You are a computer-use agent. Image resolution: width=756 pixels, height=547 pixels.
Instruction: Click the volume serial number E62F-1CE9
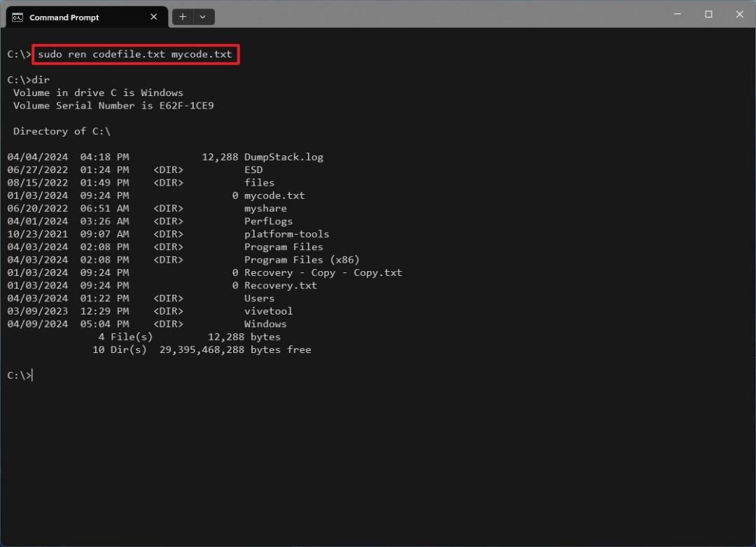click(x=187, y=106)
